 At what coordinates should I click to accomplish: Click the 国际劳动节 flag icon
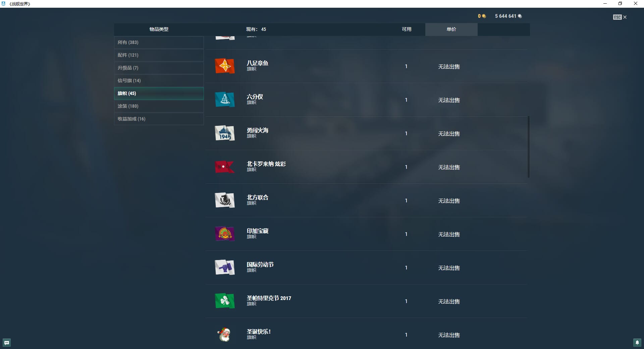pyautogui.click(x=224, y=267)
